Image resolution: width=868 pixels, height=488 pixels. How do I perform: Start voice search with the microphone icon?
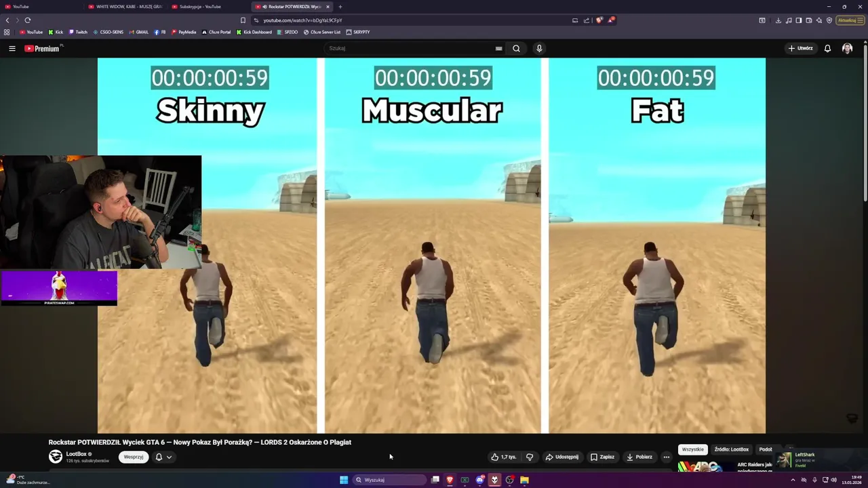(x=539, y=48)
